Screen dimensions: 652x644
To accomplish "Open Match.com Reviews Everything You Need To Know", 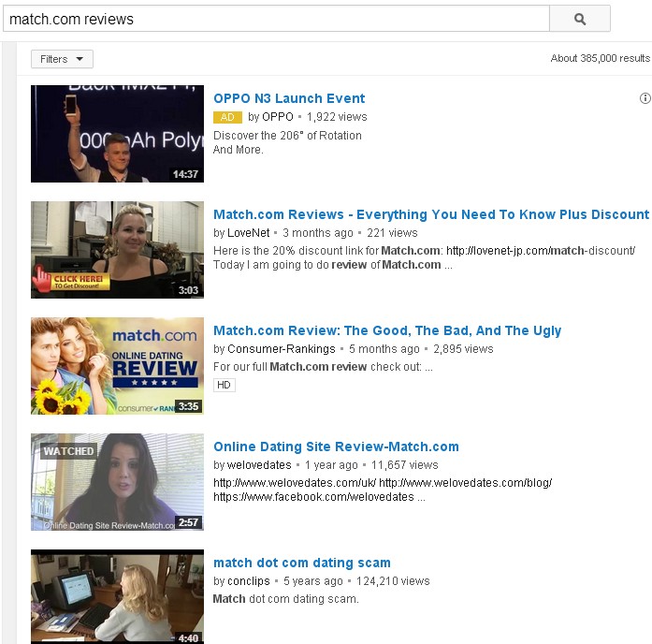I will (431, 214).
